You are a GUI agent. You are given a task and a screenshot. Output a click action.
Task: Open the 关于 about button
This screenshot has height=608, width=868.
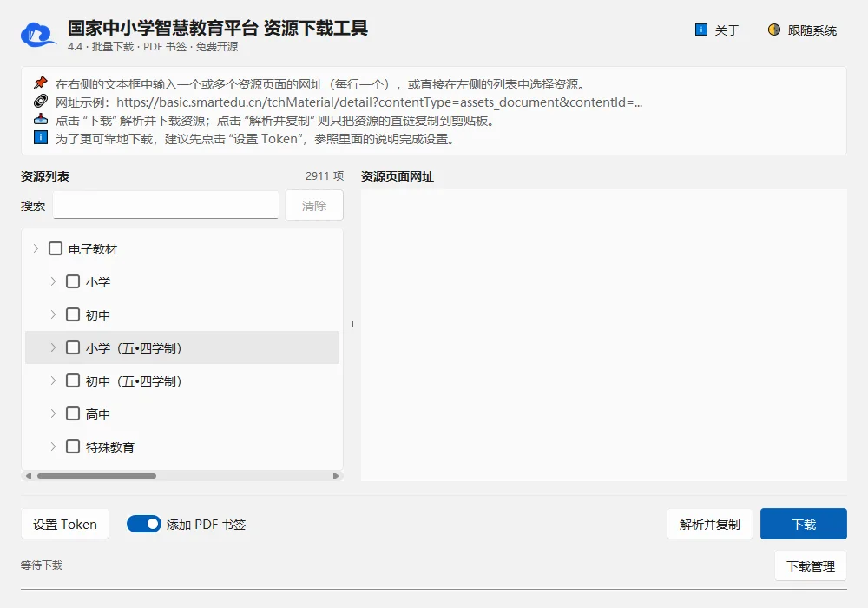[718, 30]
